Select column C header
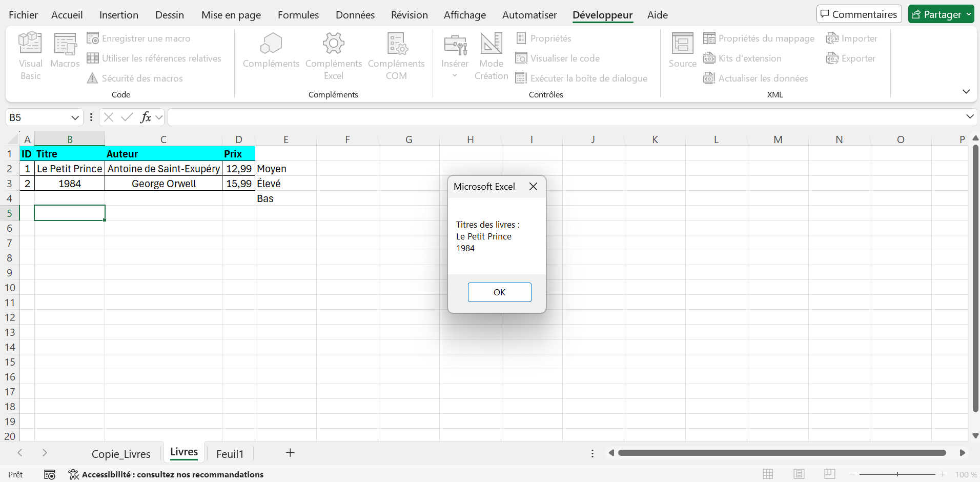The image size is (980, 482). point(164,139)
